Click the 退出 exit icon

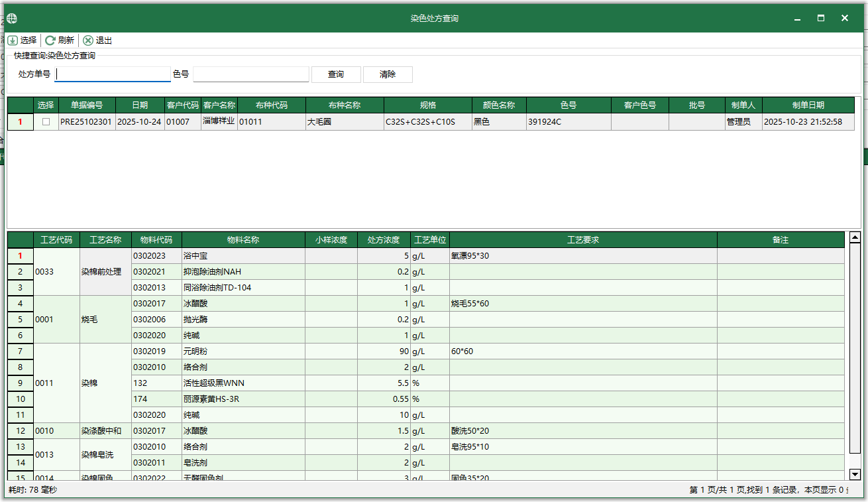coord(87,40)
